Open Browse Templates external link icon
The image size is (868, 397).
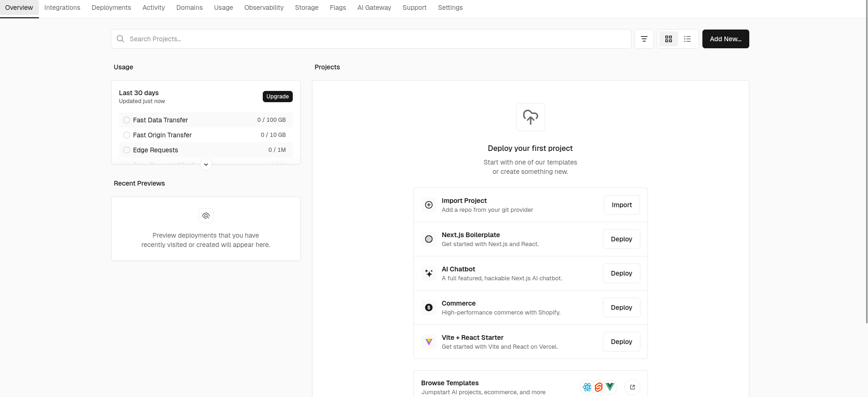[632, 387]
